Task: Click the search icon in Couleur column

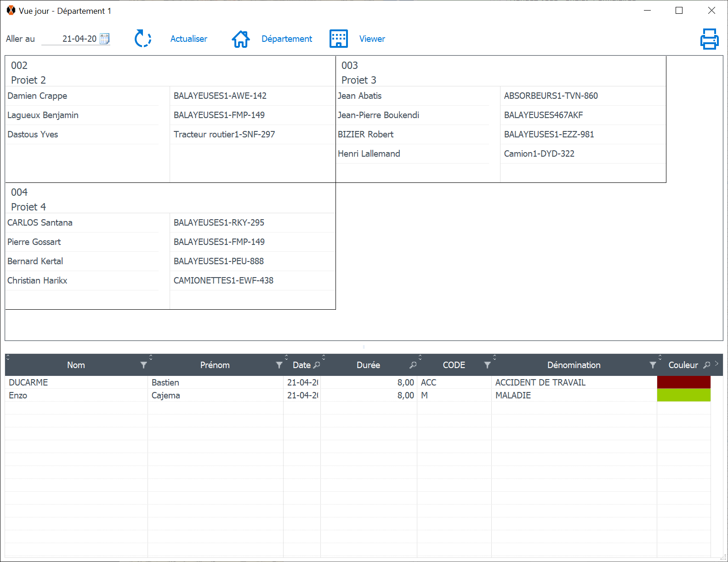Action: pyautogui.click(x=707, y=365)
